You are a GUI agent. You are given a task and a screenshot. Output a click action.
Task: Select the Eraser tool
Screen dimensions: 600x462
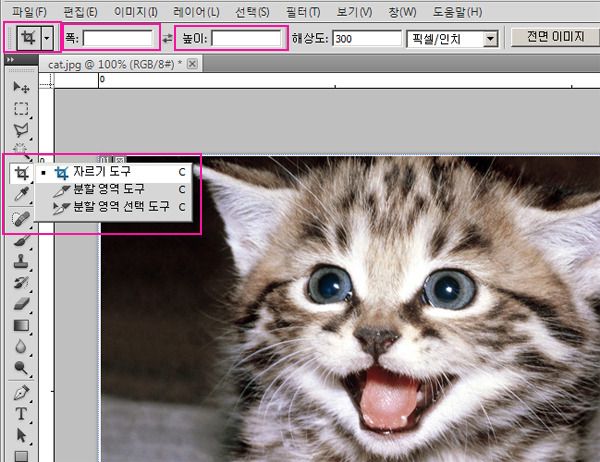click(21, 304)
